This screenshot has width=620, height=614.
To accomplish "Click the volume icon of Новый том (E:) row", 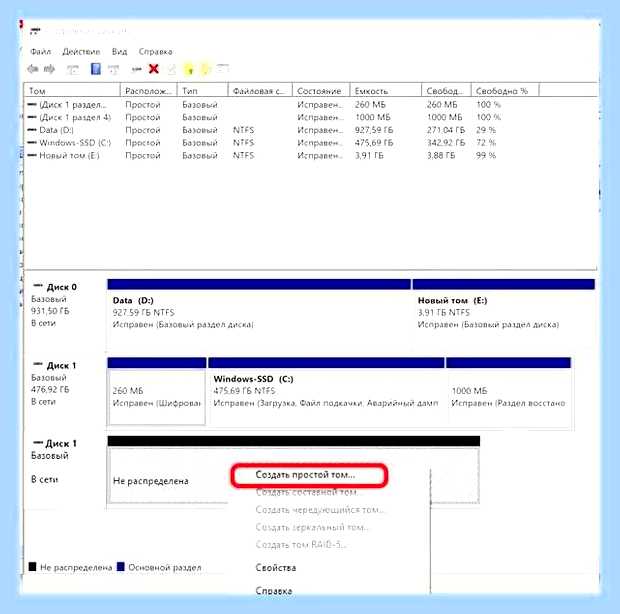I will (32, 155).
